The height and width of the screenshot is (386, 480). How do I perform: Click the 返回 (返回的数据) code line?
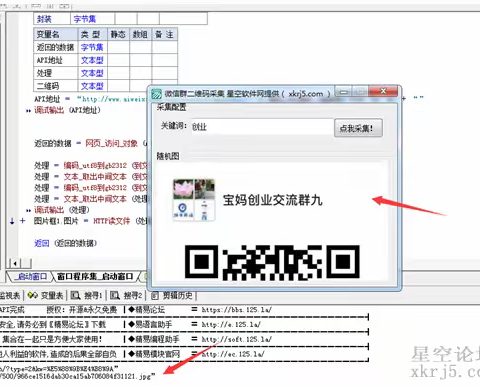pos(65,243)
